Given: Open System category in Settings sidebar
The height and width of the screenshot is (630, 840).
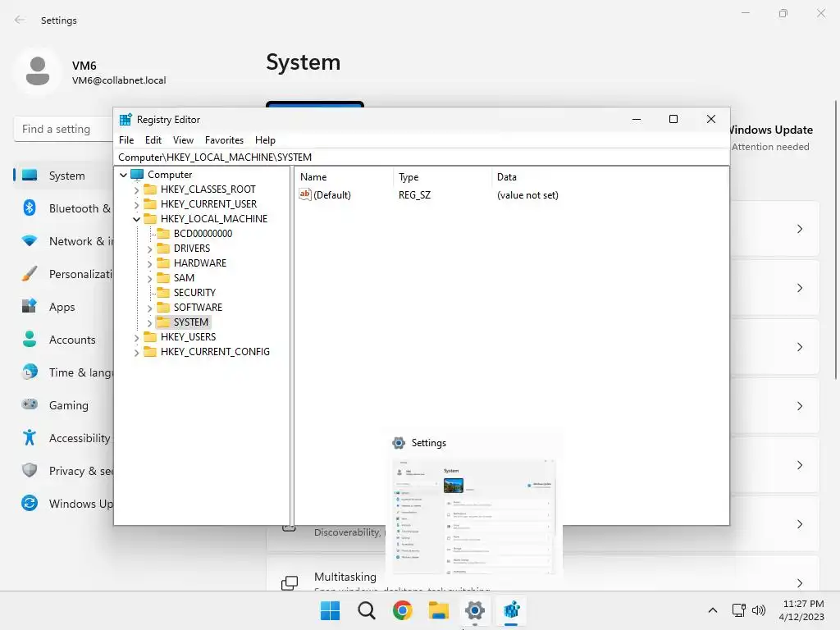Looking at the screenshot, I should (63, 176).
